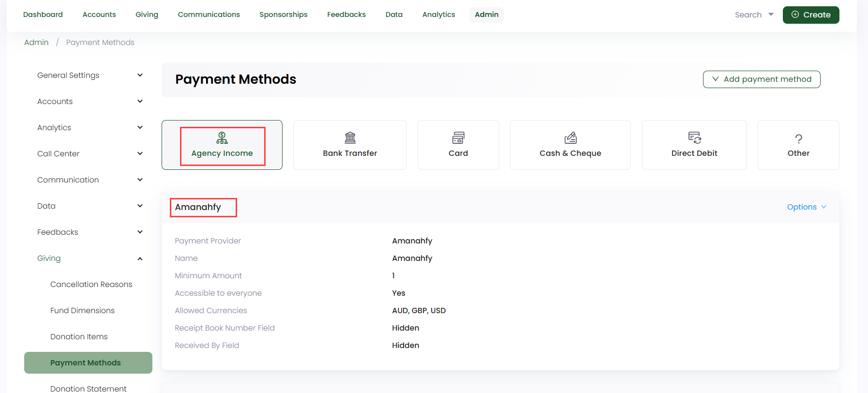Open the Add payment method dropdown

(x=762, y=79)
